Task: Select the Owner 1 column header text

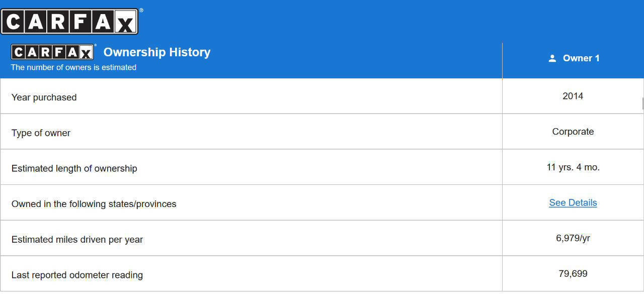Action: 581,58
